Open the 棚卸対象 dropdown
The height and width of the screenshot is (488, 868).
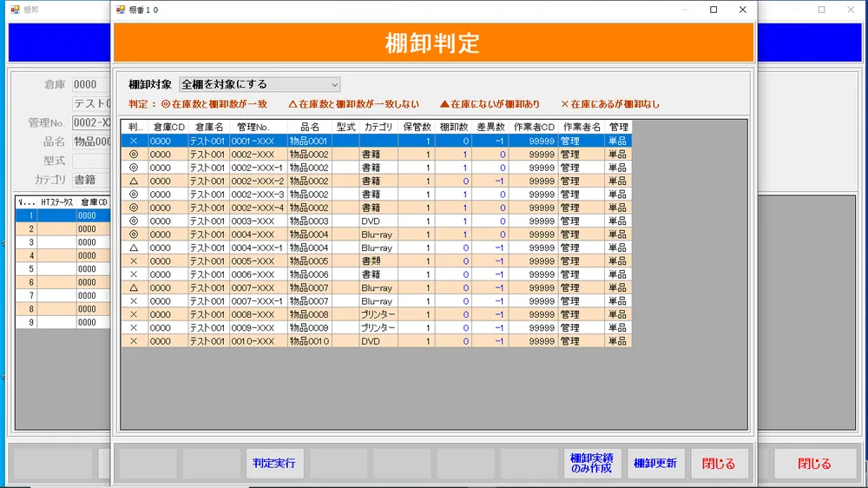pyautogui.click(x=260, y=84)
